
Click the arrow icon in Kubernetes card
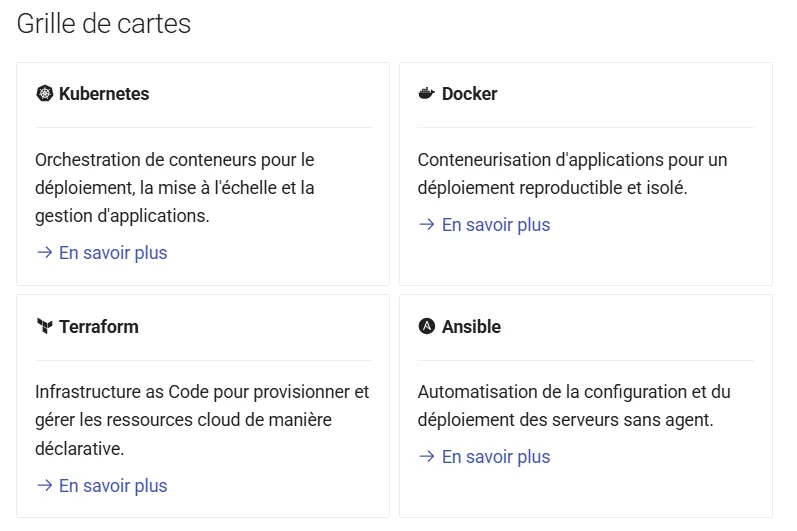tap(44, 253)
